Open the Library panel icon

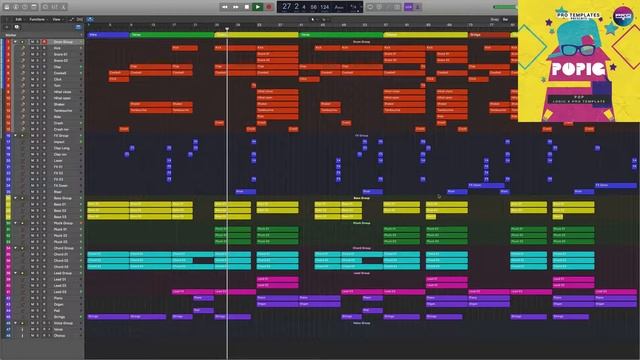click(7, 7)
